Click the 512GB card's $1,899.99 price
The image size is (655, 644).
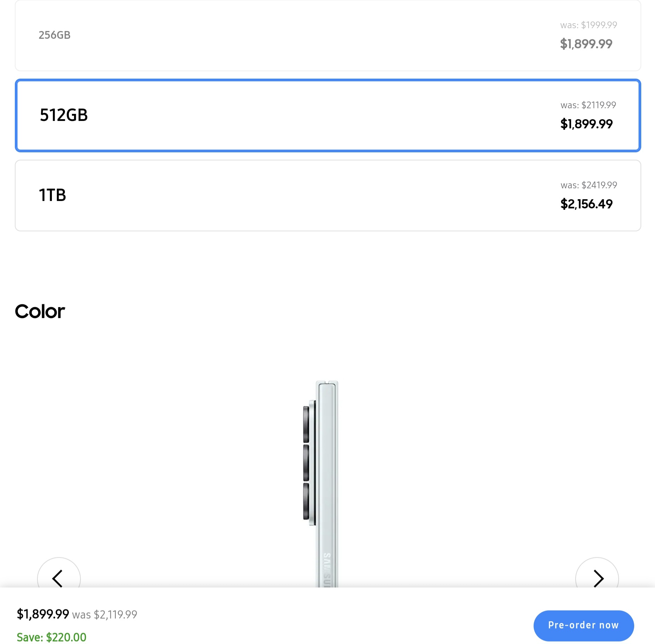click(586, 124)
